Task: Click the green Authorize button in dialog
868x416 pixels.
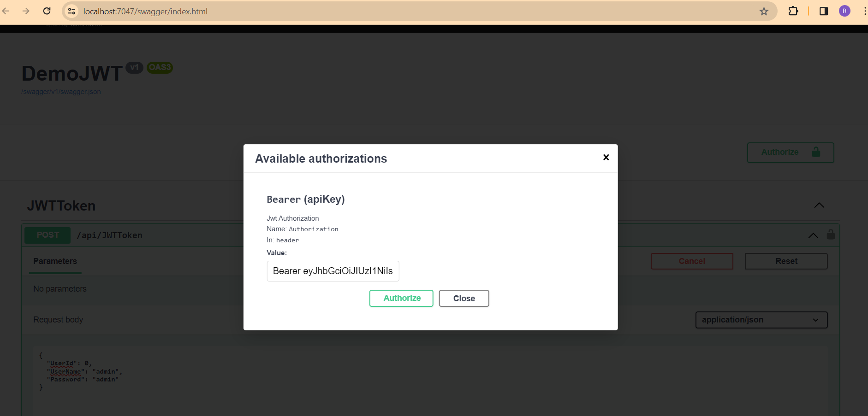Action: tap(401, 298)
